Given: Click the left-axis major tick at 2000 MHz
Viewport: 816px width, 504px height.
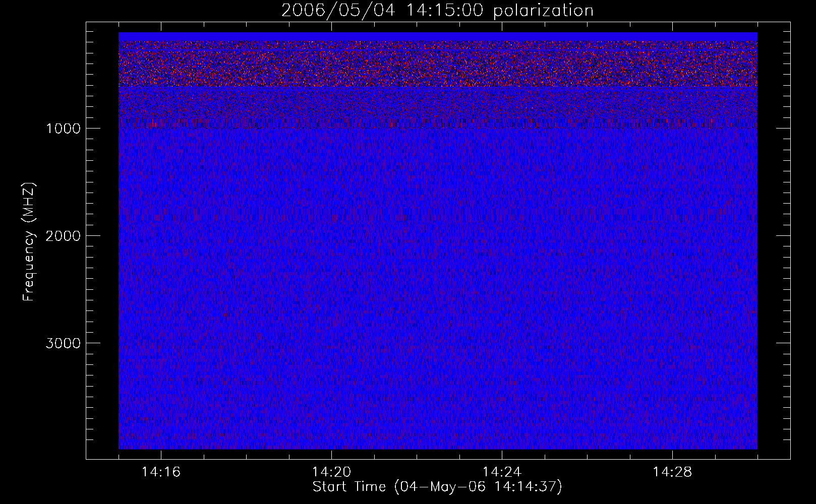Looking at the screenshot, I should pyautogui.click(x=92, y=235).
